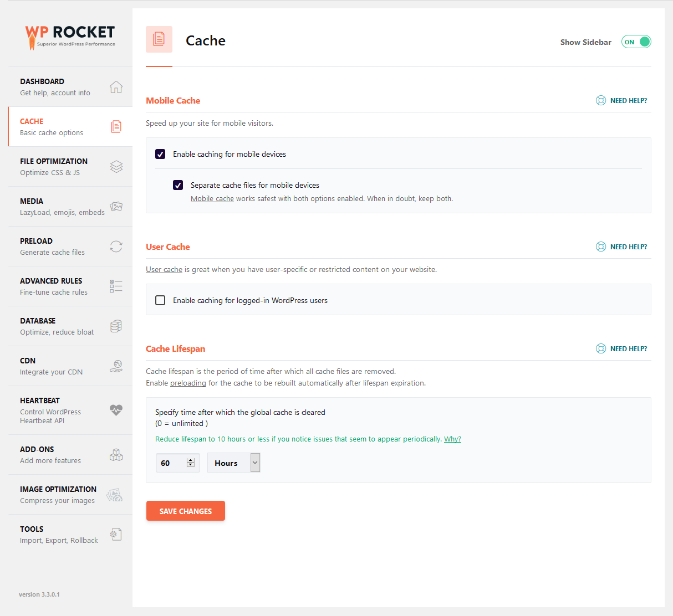This screenshot has width=673, height=616.
Task: Click the Media image icon
Action: click(x=116, y=206)
